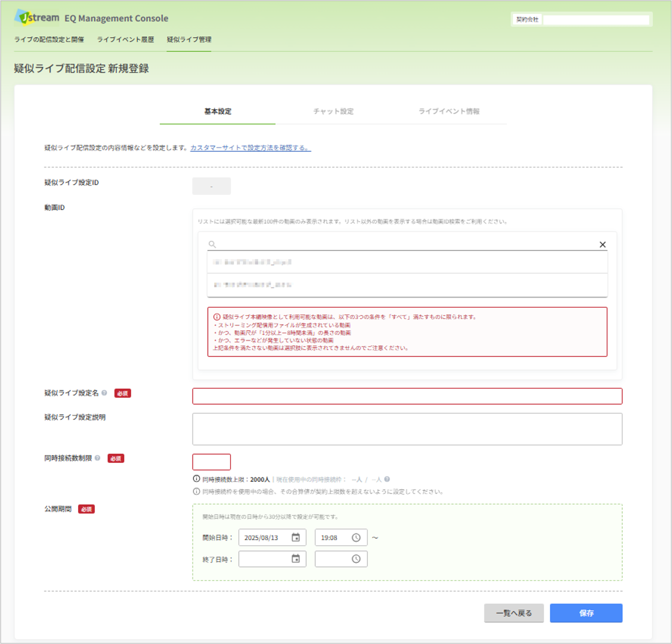The image size is (672, 644).
Task: Open 疑似ライブ管理 menu
Action: [189, 40]
